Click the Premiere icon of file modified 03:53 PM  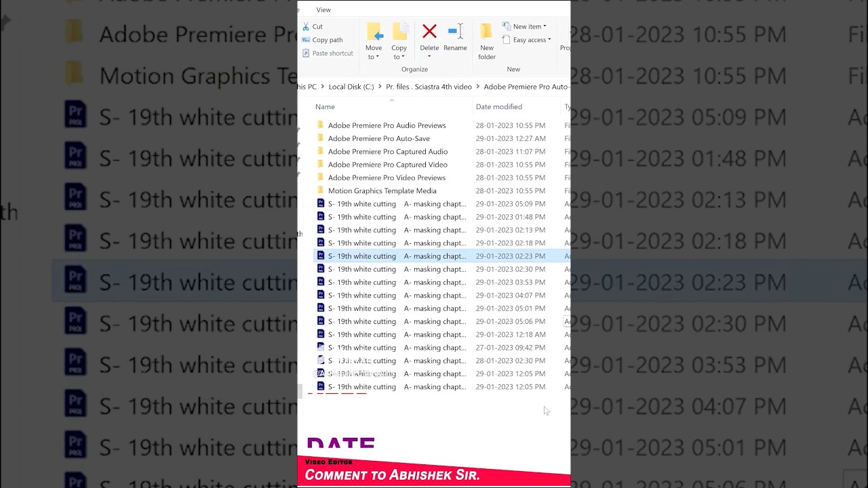click(321, 282)
